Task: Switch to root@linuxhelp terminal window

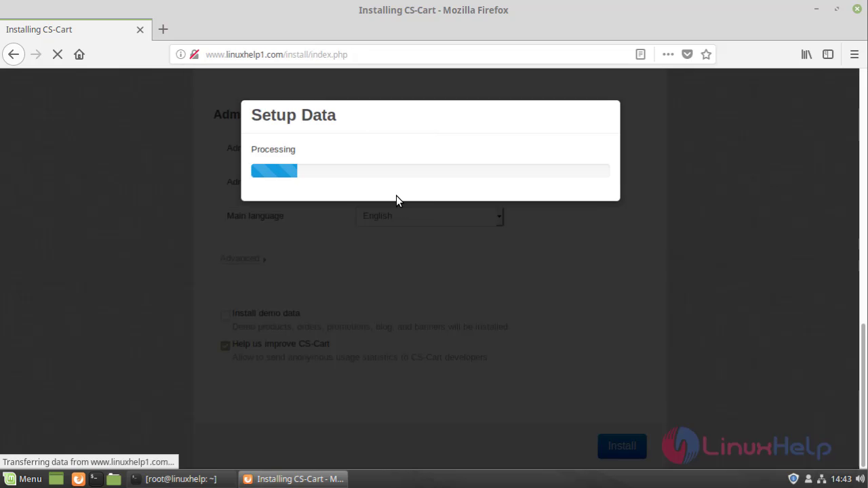Action: pos(180,479)
